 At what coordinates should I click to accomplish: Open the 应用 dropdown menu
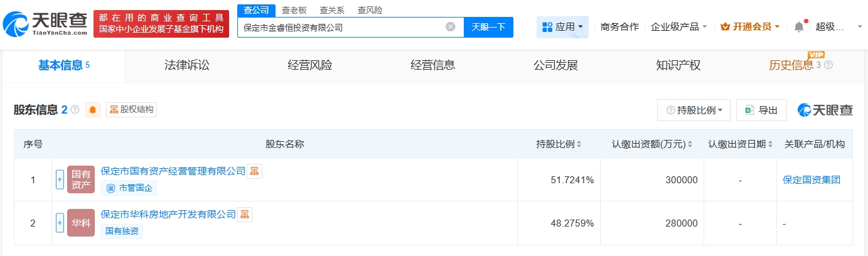(x=562, y=27)
